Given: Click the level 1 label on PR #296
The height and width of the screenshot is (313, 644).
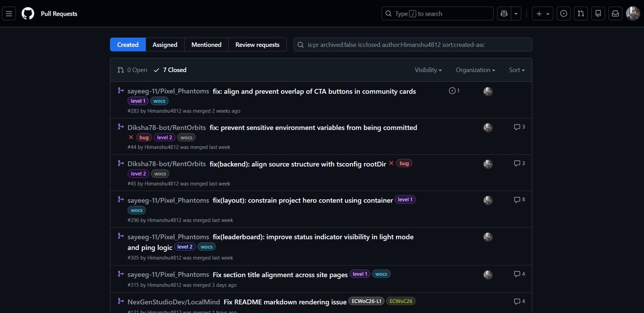Looking at the screenshot, I should pyautogui.click(x=406, y=200).
